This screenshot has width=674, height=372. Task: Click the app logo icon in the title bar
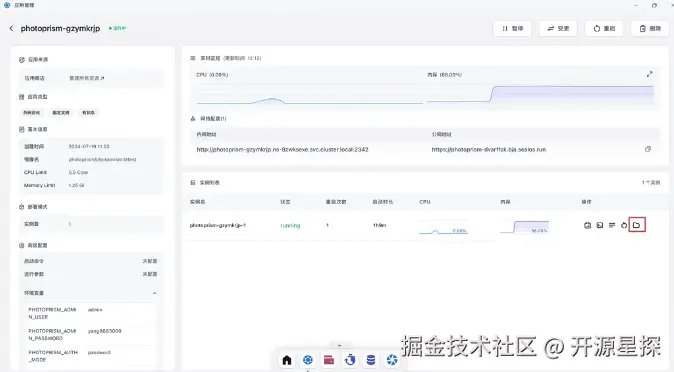[7, 5]
